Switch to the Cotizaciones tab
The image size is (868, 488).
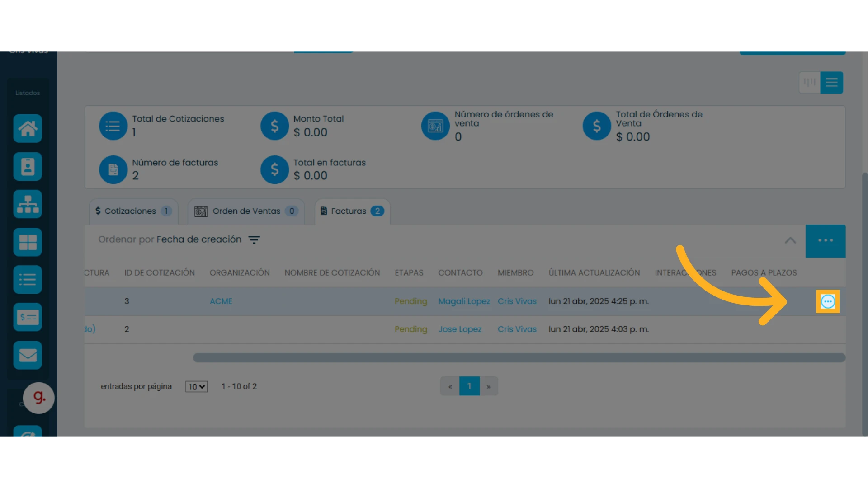[x=134, y=211]
